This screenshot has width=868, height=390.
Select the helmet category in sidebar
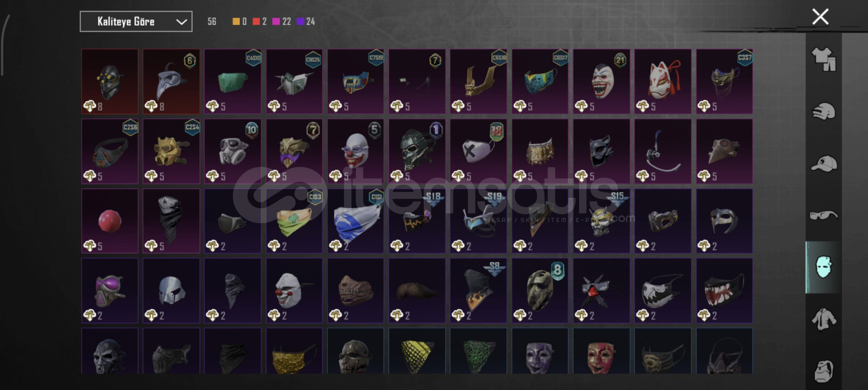coord(824,111)
